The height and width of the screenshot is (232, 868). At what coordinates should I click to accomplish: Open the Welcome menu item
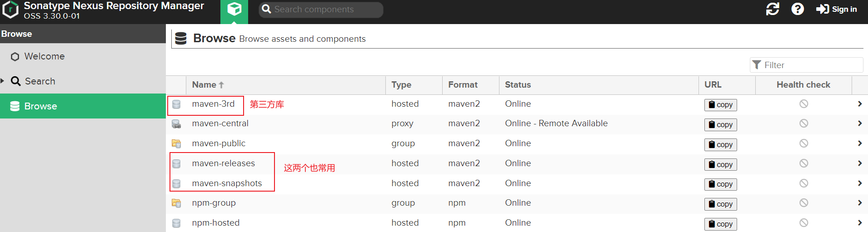tap(83, 56)
